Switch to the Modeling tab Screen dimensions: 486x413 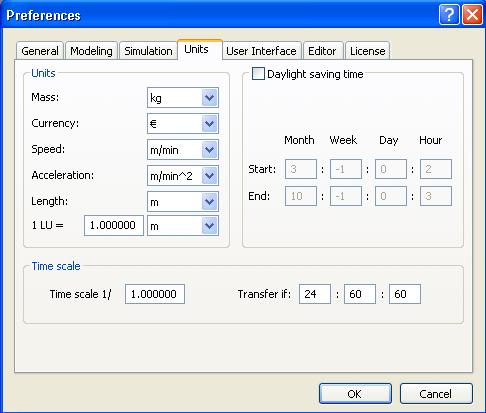(91, 51)
